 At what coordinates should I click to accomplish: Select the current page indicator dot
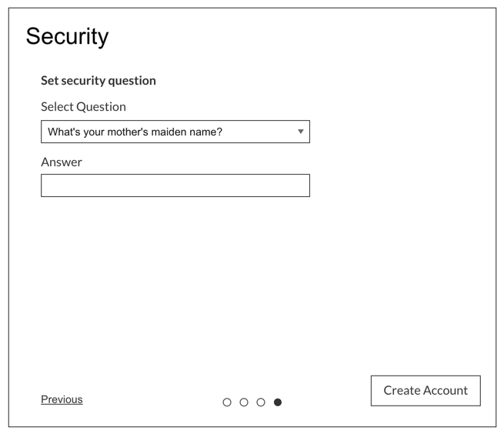pos(278,402)
